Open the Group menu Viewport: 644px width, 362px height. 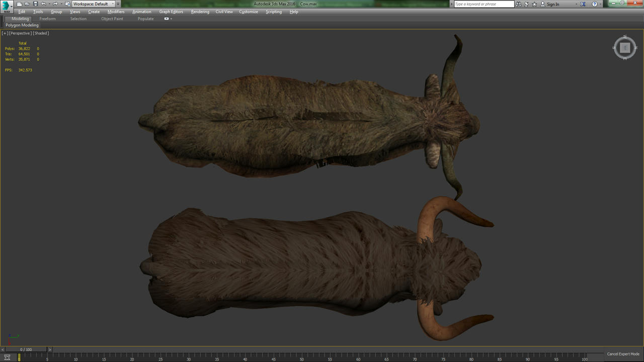click(56, 12)
